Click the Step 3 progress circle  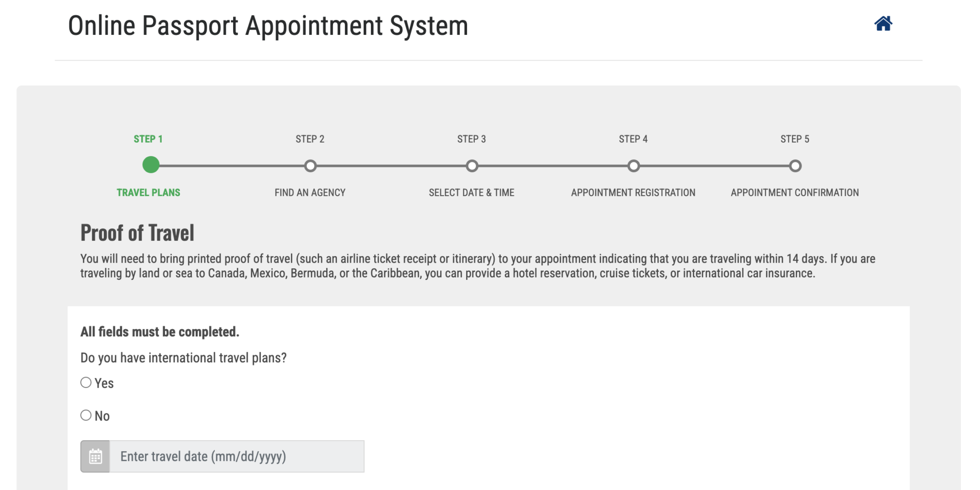472,166
